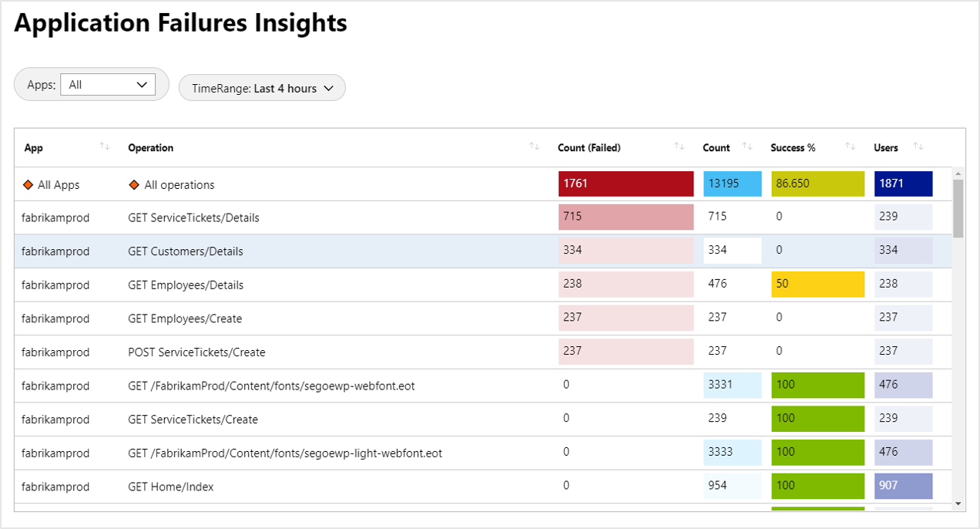980x529 pixels.
Task: Click the Success % sort arrows
Action: 850,147
